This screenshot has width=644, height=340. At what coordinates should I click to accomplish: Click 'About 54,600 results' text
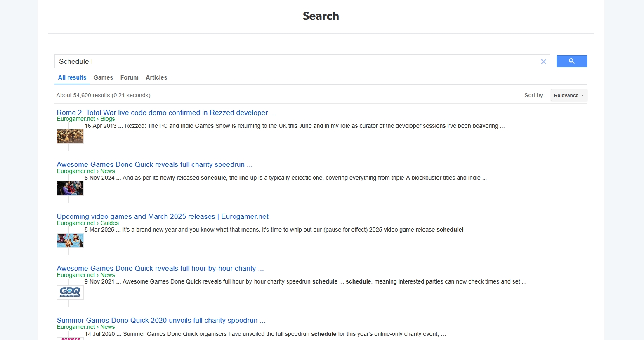pyautogui.click(x=103, y=95)
